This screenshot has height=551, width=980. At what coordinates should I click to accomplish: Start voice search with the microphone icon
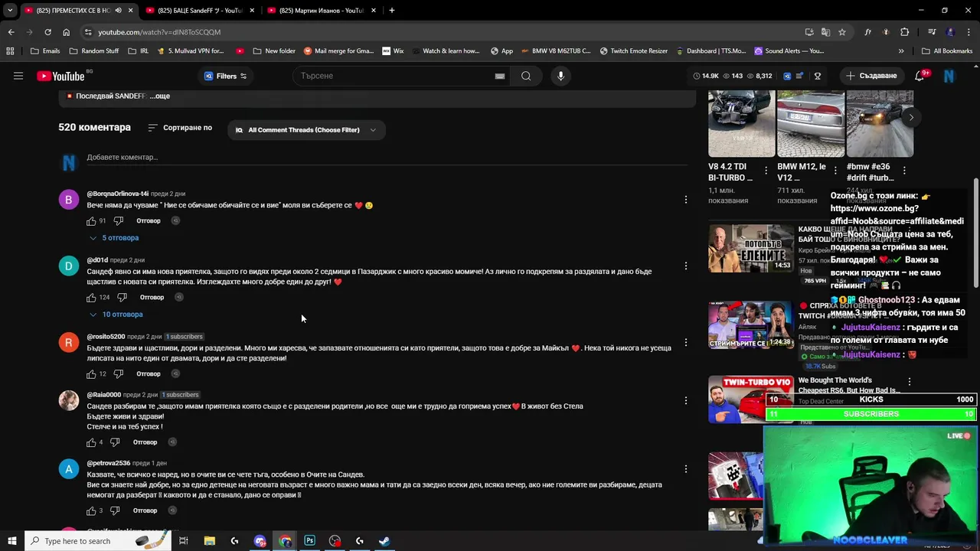560,76
